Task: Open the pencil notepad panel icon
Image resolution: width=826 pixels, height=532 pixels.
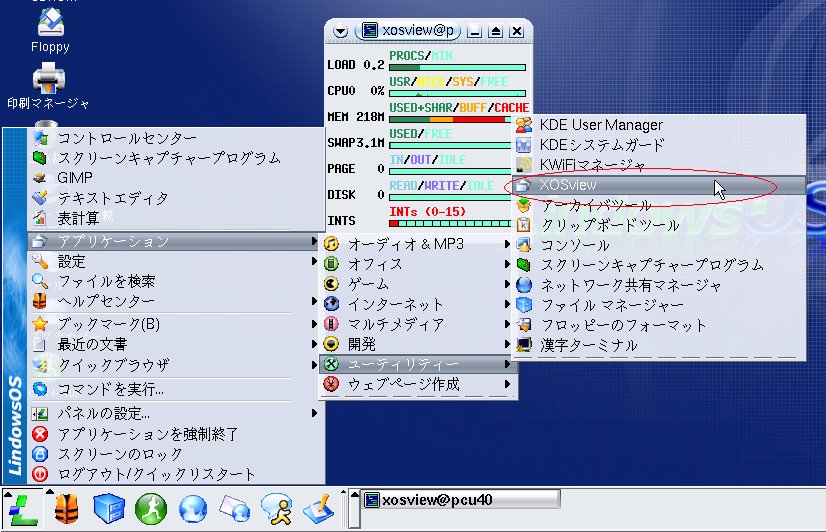Action: tap(319, 509)
